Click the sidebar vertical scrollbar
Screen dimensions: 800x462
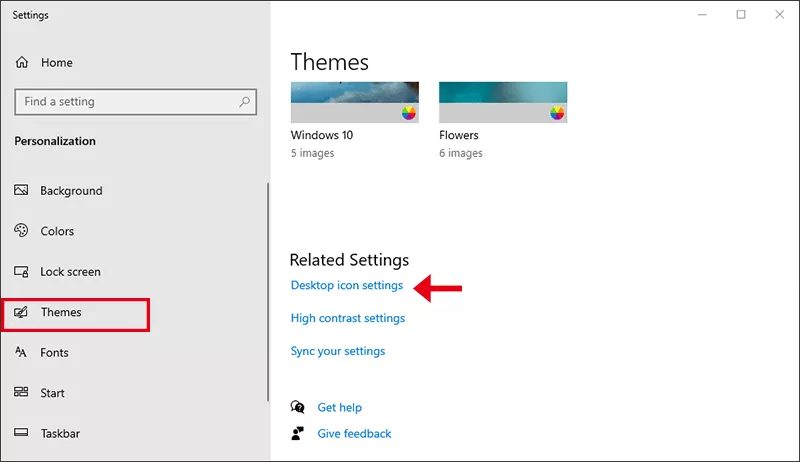pos(268,290)
